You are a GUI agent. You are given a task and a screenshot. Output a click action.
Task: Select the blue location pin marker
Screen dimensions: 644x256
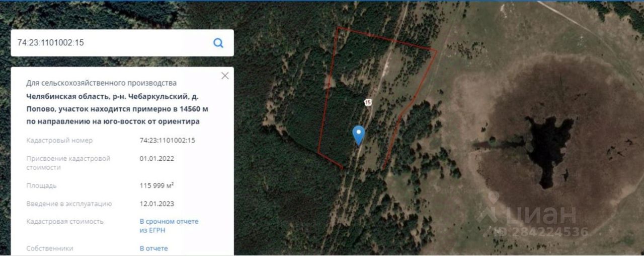358,135
